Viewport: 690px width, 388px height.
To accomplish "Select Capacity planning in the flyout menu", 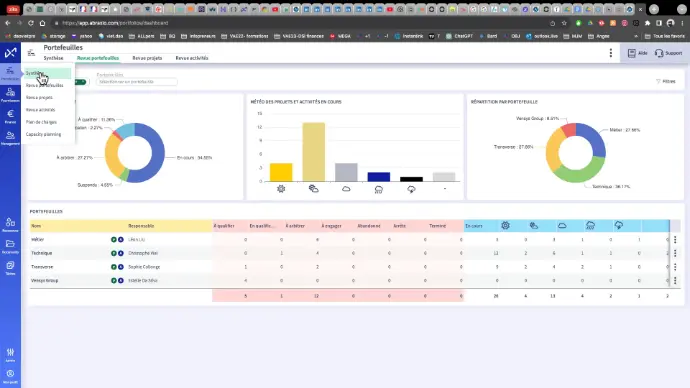I will [44, 134].
